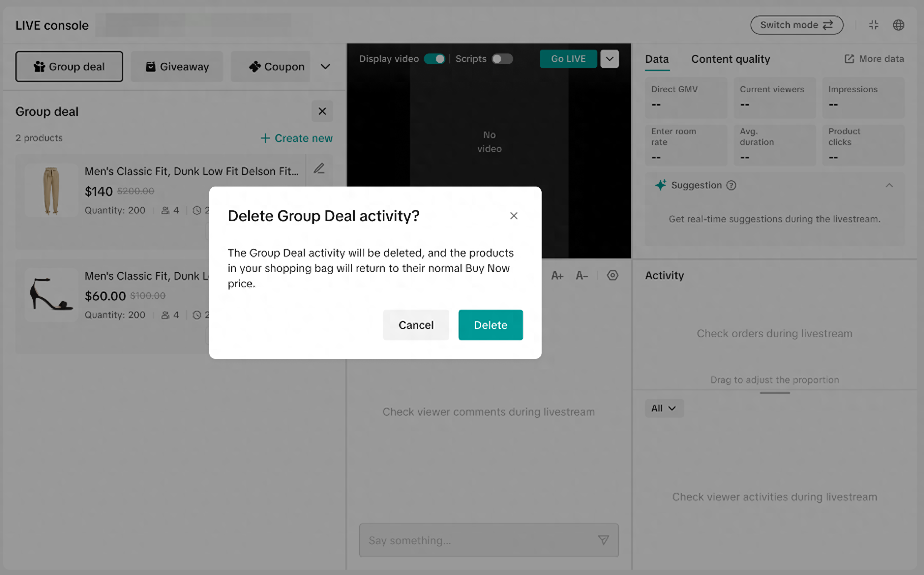Screen dimensions: 924x575
Task: Click the Drag to adjust proportion handle
Action: [x=774, y=393]
